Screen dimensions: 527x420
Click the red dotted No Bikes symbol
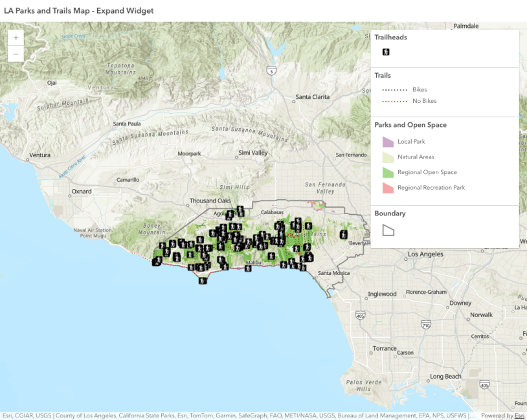coord(390,102)
